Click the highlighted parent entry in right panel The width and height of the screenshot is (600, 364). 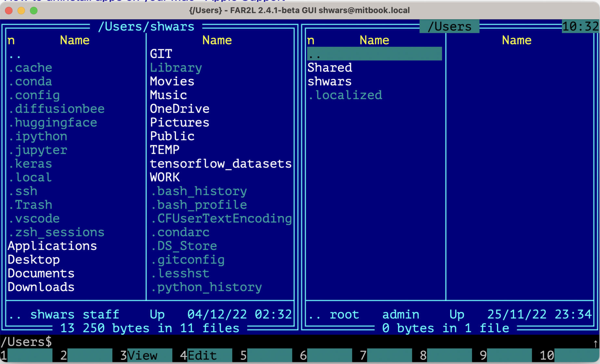pyautogui.click(x=374, y=54)
